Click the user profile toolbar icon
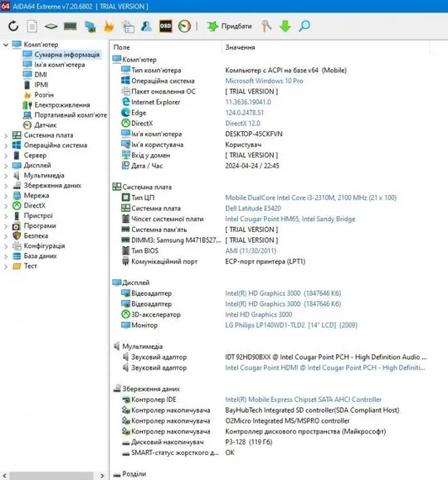This screenshot has width=448, height=480. point(147,27)
